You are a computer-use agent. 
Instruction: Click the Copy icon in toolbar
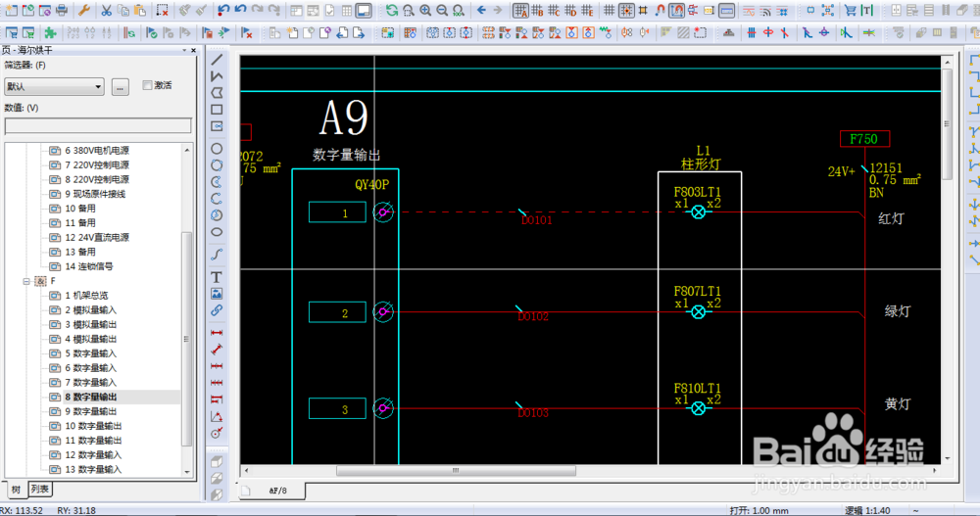coord(123,10)
